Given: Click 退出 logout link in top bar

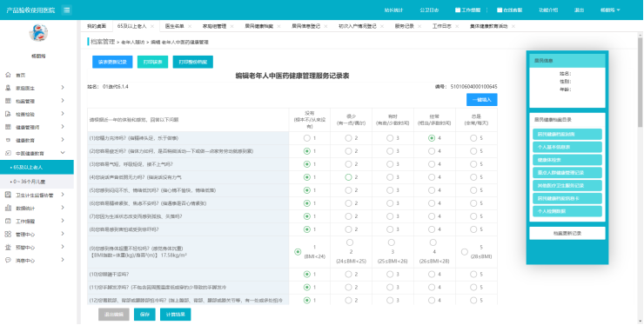Looking at the screenshot, I should click(579, 10).
